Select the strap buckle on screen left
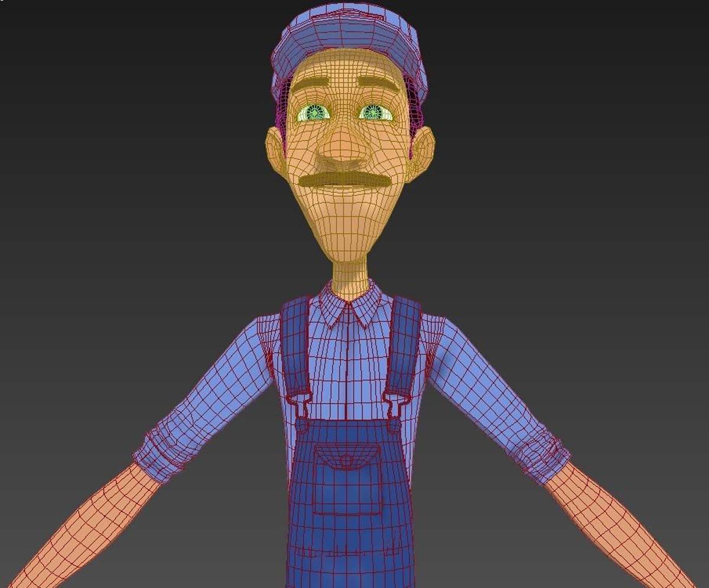Image resolution: width=709 pixels, height=588 pixels. (300, 409)
